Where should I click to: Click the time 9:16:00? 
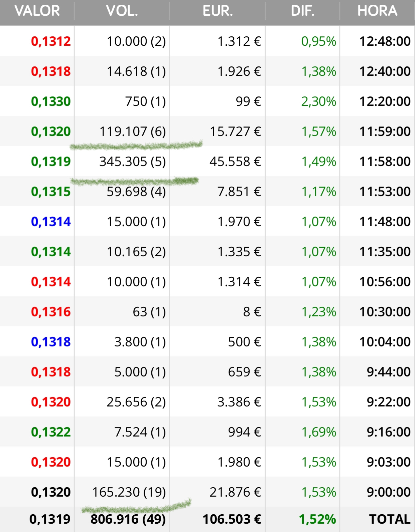[x=389, y=432]
